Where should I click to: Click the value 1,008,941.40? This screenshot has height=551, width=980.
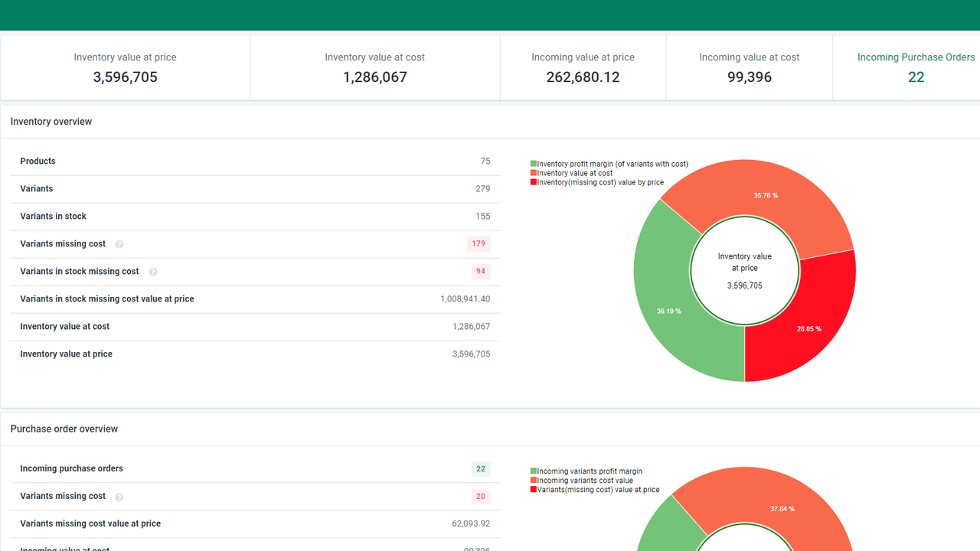click(465, 299)
